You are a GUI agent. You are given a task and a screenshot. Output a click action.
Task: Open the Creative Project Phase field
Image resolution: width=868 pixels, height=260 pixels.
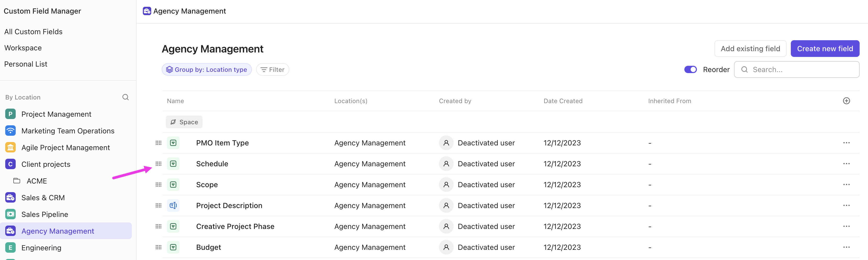pos(235,226)
